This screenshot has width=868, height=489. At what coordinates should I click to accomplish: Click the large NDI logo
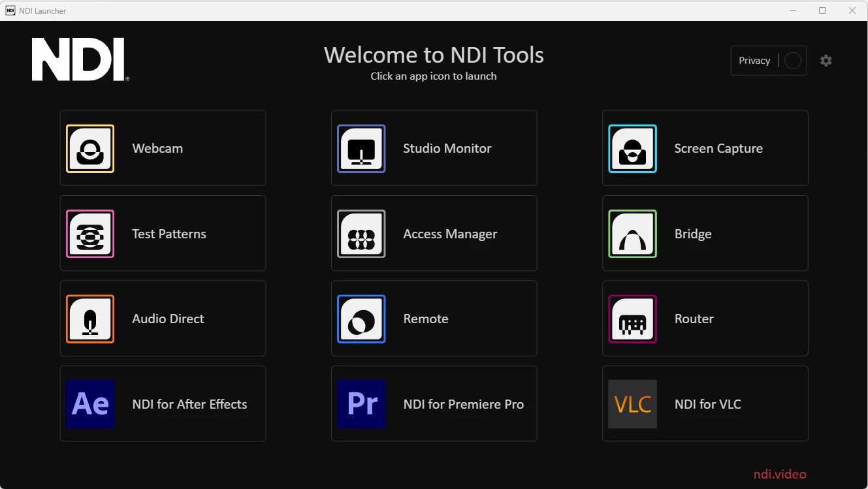[80, 59]
